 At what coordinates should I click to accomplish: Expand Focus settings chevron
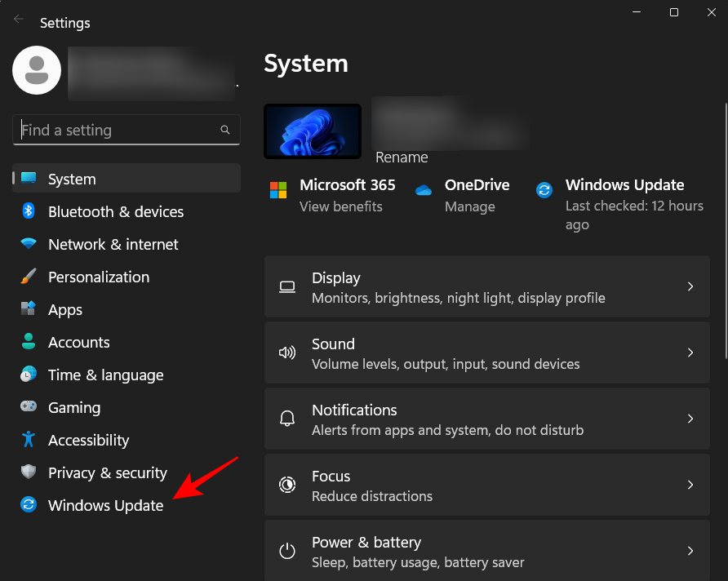[x=690, y=485]
